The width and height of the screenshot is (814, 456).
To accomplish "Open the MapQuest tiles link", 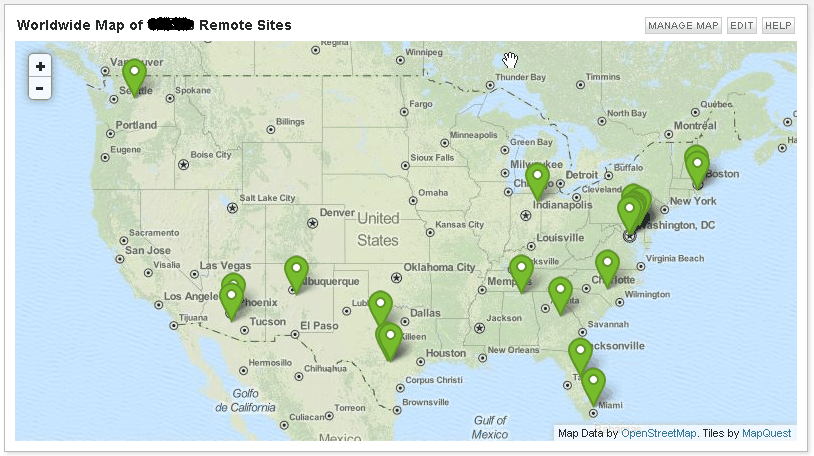I will pos(766,433).
